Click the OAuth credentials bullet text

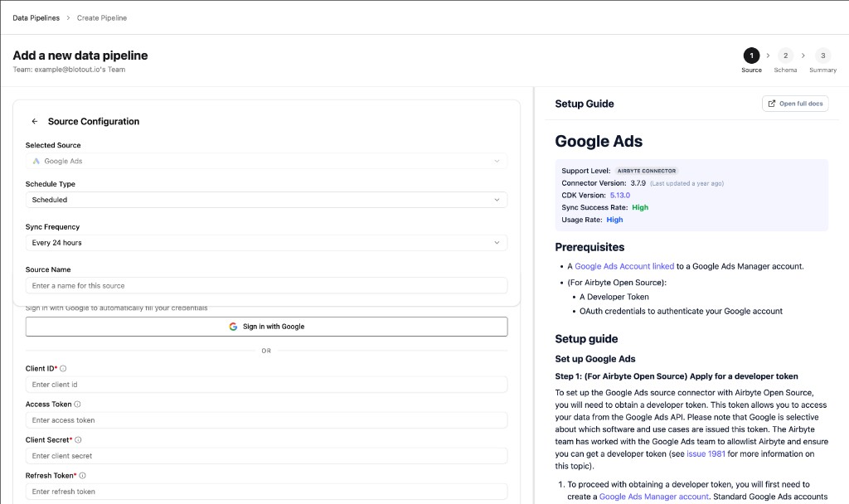point(681,312)
